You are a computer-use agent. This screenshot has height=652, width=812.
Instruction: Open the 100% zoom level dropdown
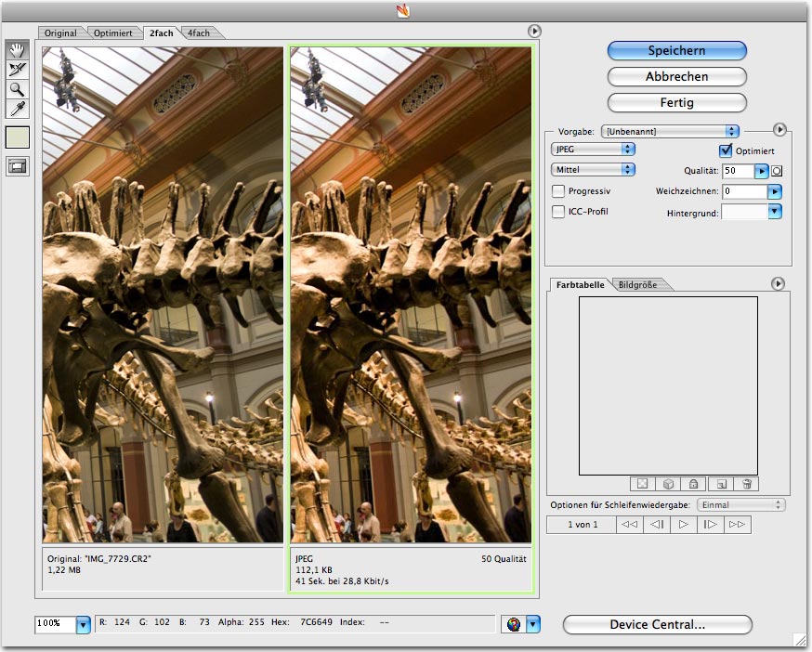coord(83,625)
